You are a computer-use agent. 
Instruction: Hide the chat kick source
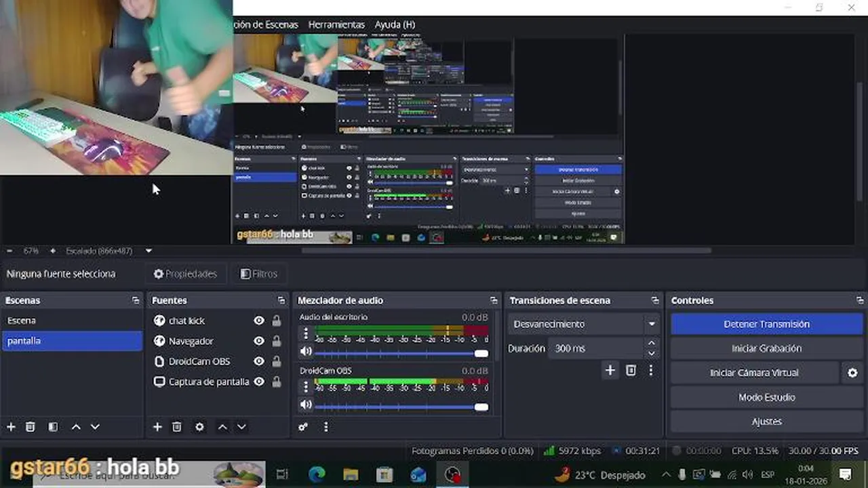click(258, 321)
